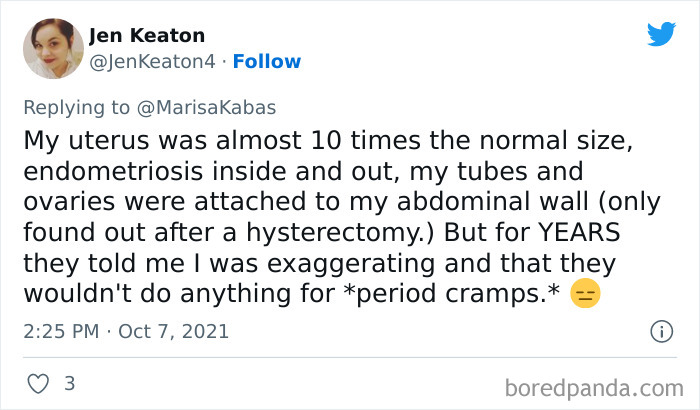Screen dimensions: 700x410
Task: Click the expressionless face emoji
Action: coord(585,295)
